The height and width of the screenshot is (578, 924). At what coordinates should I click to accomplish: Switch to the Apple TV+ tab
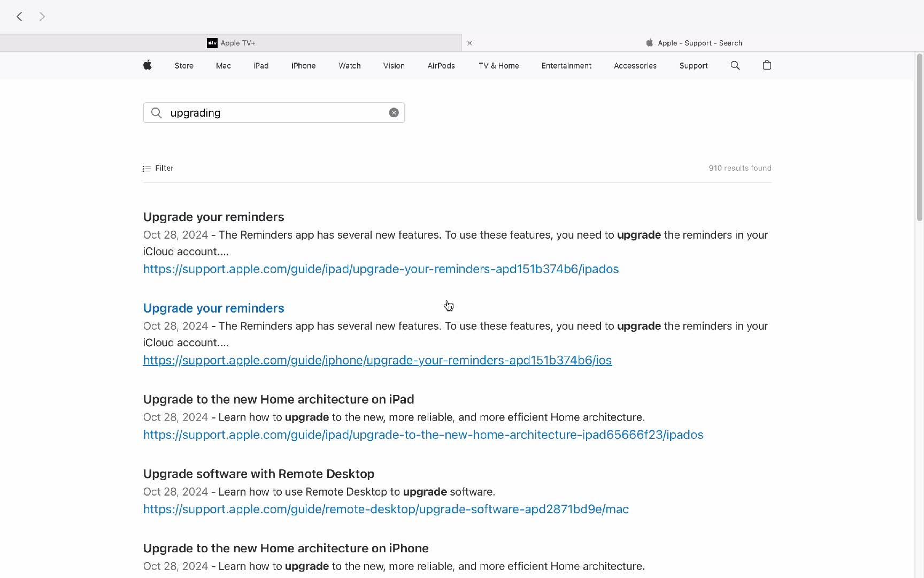[x=230, y=43]
